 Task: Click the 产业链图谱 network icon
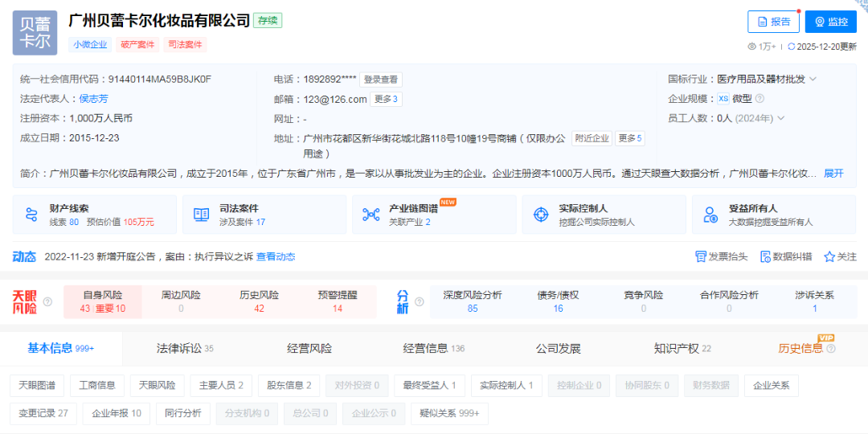pos(371,215)
